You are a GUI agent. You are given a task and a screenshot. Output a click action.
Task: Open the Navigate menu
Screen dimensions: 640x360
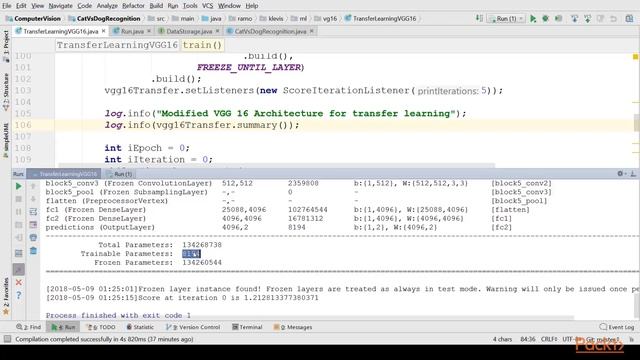tap(60, 6)
